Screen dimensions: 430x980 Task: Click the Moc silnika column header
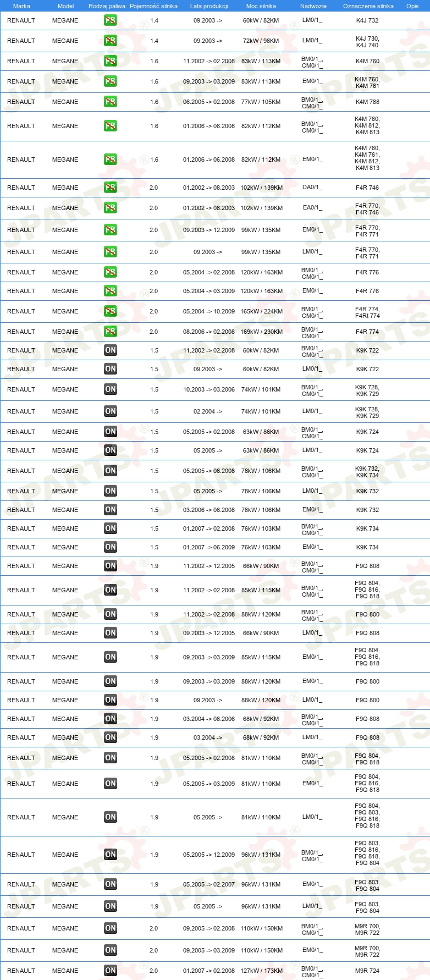point(261,6)
